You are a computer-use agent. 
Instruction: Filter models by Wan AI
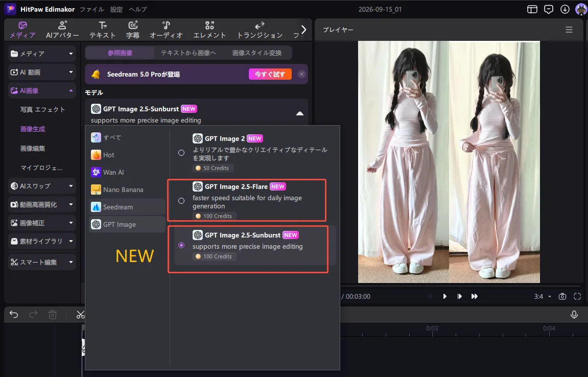coord(127,172)
